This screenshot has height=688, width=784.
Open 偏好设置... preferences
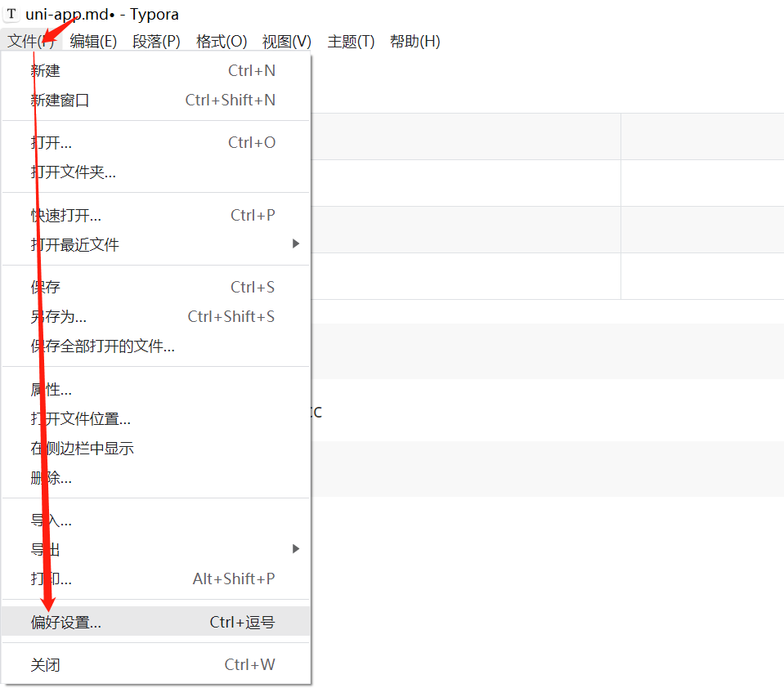(x=156, y=622)
